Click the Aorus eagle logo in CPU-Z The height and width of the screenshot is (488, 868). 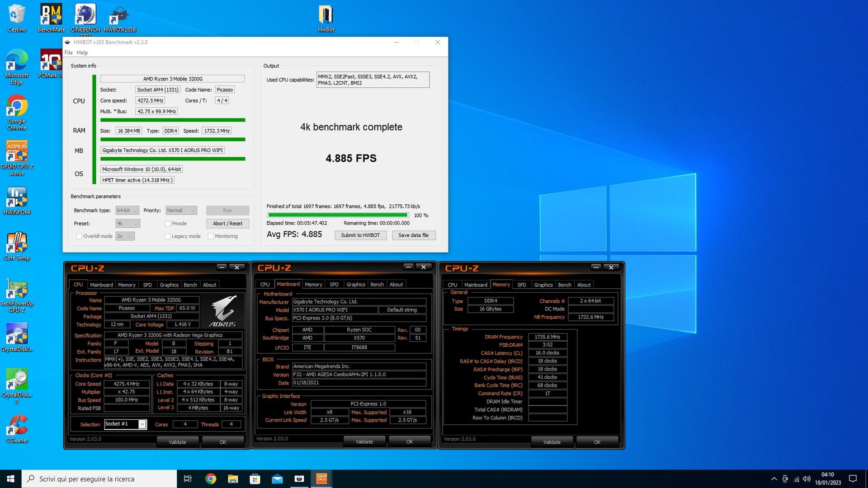coord(223,311)
